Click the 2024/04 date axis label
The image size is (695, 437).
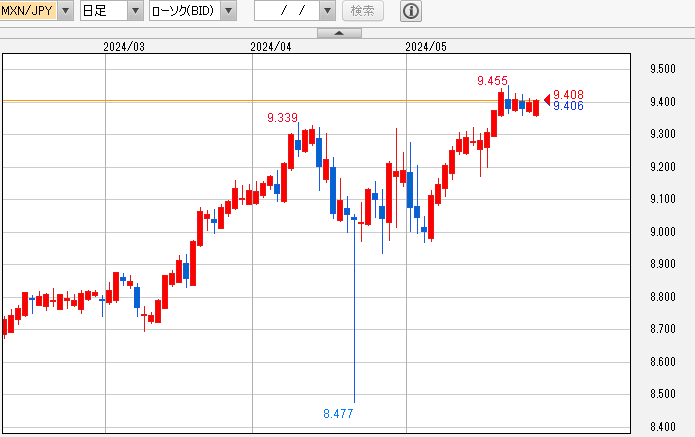tap(271, 47)
